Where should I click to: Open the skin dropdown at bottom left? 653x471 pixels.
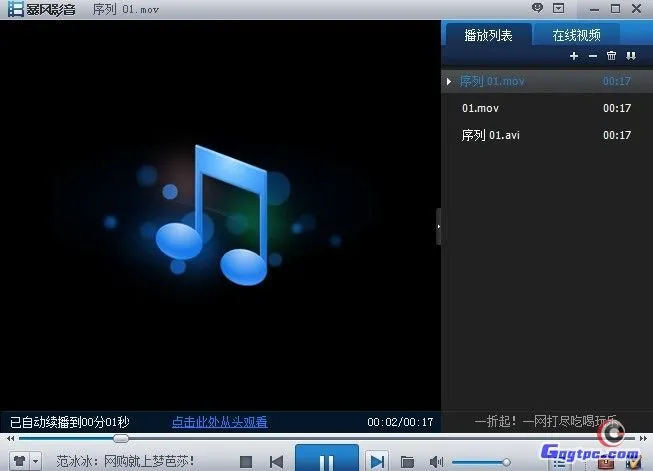click(36, 462)
